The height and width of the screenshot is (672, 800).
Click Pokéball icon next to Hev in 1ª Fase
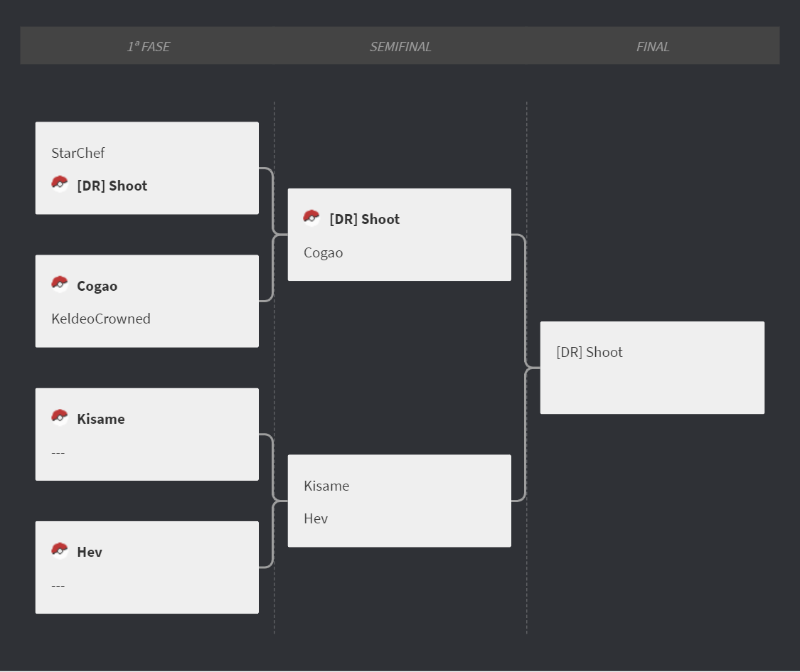[x=60, y=550]
